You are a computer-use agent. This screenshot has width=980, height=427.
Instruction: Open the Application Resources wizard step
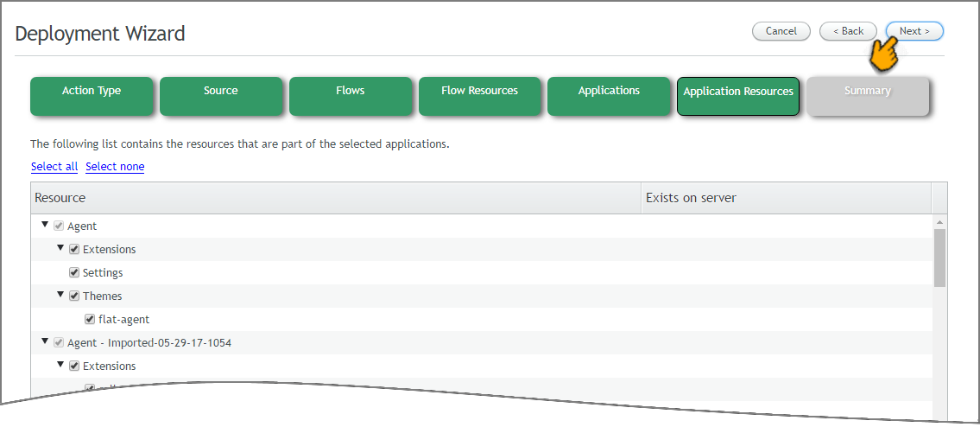pyautogui.click(x=738, y=97)
